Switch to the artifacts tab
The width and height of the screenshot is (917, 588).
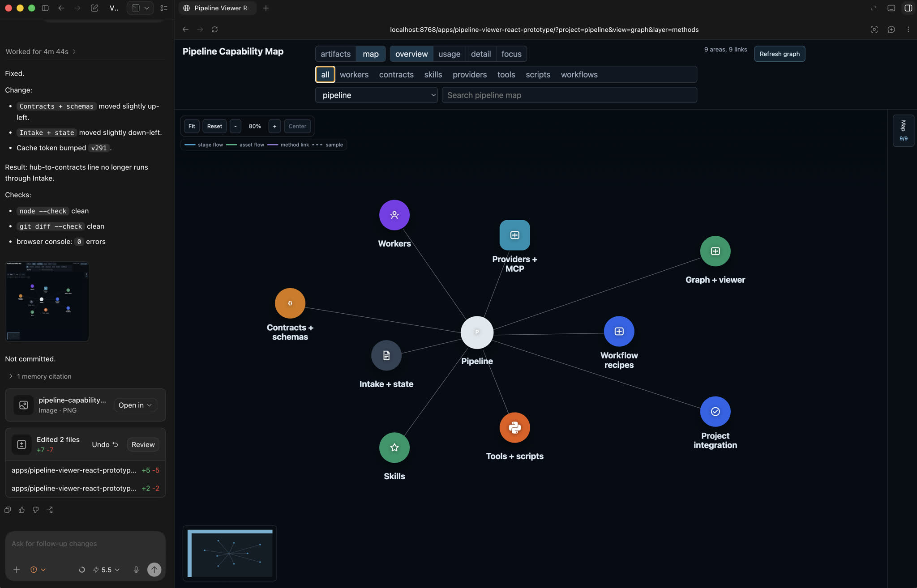tap(335, 54)
